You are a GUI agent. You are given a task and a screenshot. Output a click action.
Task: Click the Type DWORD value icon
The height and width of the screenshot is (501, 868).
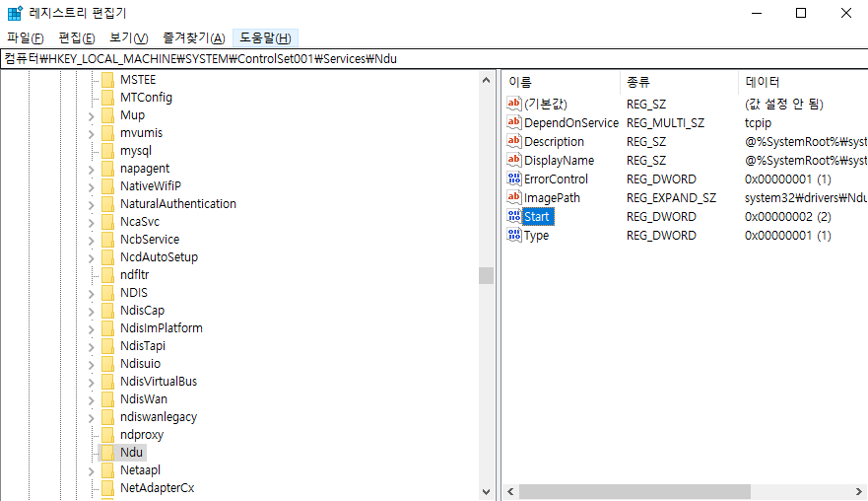[513, 236]
